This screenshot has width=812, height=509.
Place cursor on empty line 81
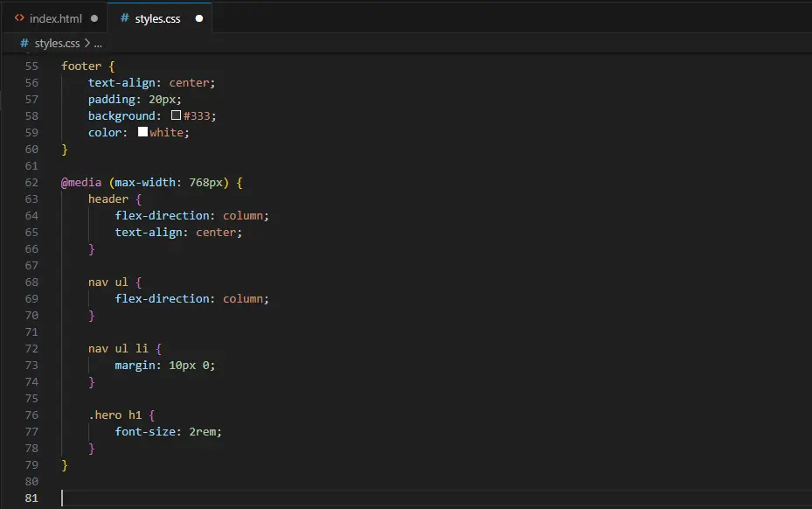(x=262, y=498)
